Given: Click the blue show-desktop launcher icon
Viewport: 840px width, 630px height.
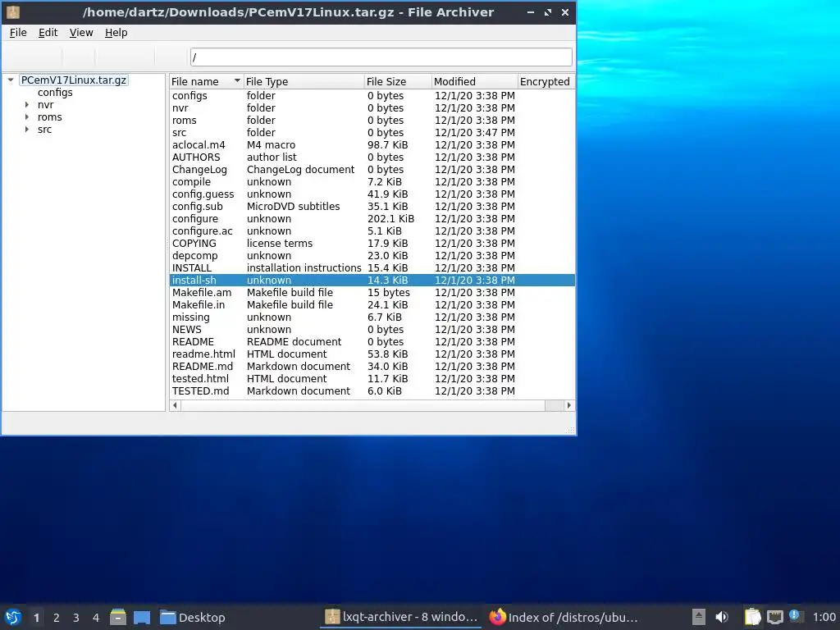Looking at the screenshot, I should coord(142,617).
